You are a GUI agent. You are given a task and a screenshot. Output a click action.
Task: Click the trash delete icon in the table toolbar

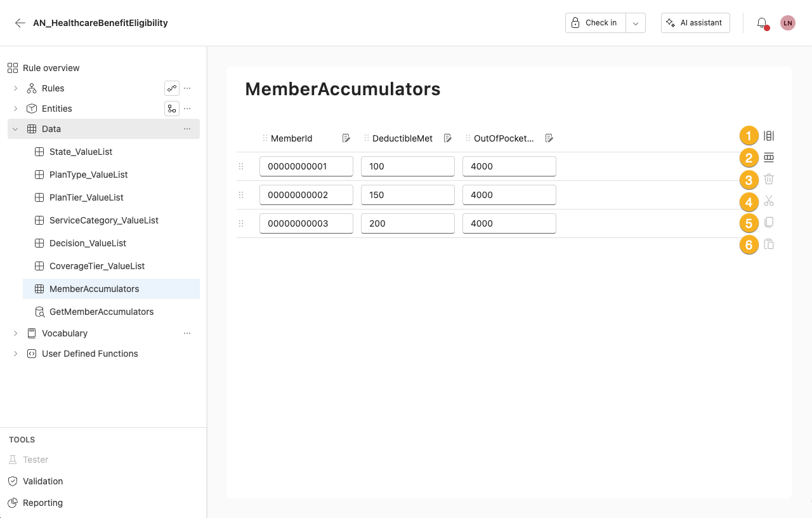769,179
